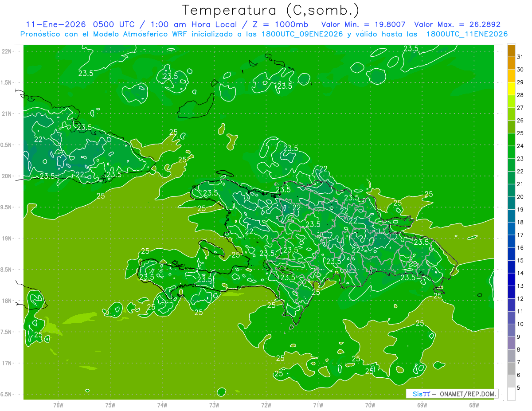Click legend scale value '26'

click(520, 121)
